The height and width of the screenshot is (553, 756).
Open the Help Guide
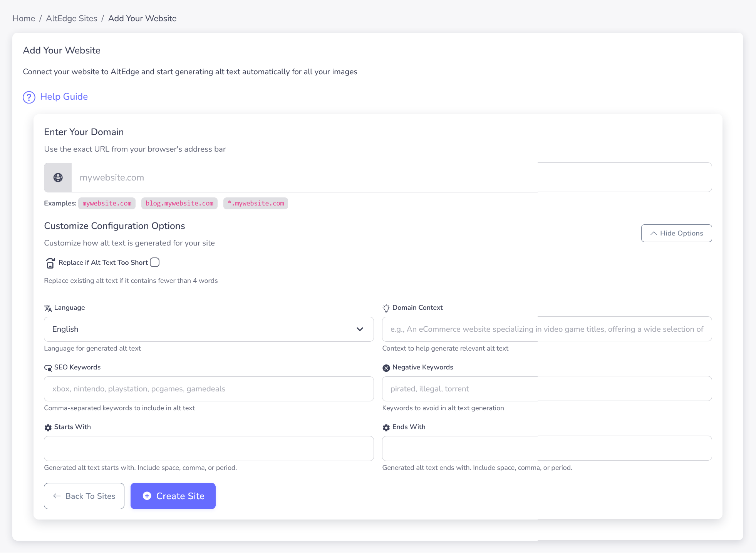[x=64, y=97]
